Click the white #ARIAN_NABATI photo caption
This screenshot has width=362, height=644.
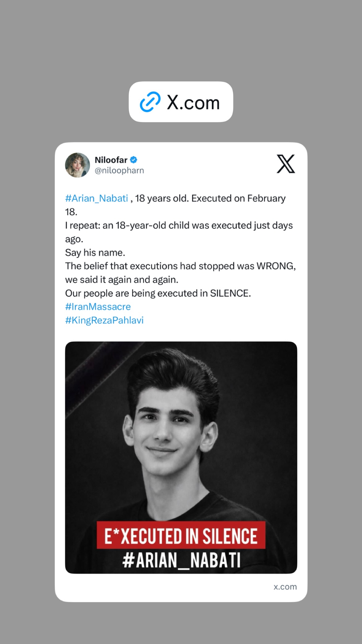(182, 560)
